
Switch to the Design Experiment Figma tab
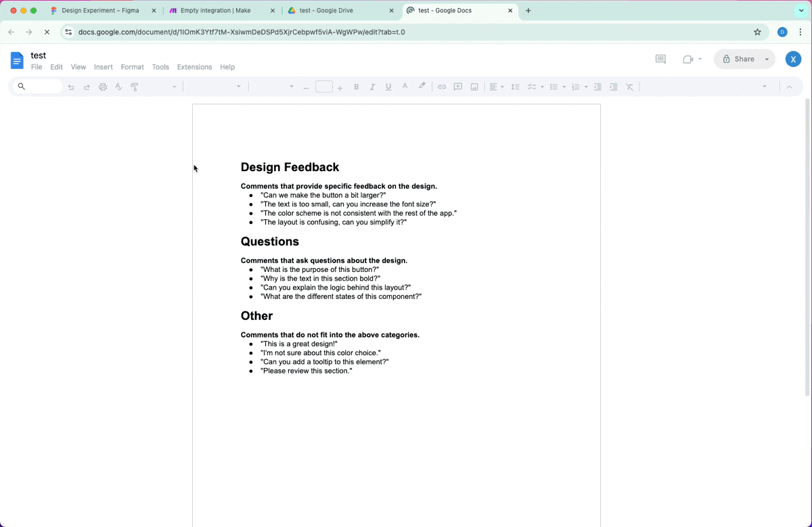pyautogui.click(x=100, y=10)
